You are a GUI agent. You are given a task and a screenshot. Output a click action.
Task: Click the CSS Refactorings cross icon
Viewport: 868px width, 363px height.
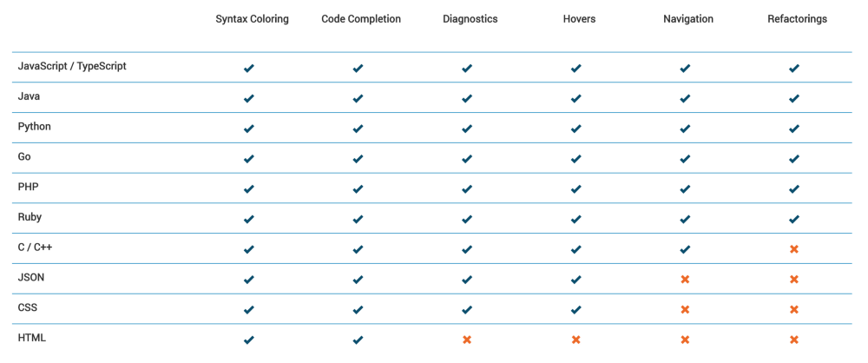point(794,309)
